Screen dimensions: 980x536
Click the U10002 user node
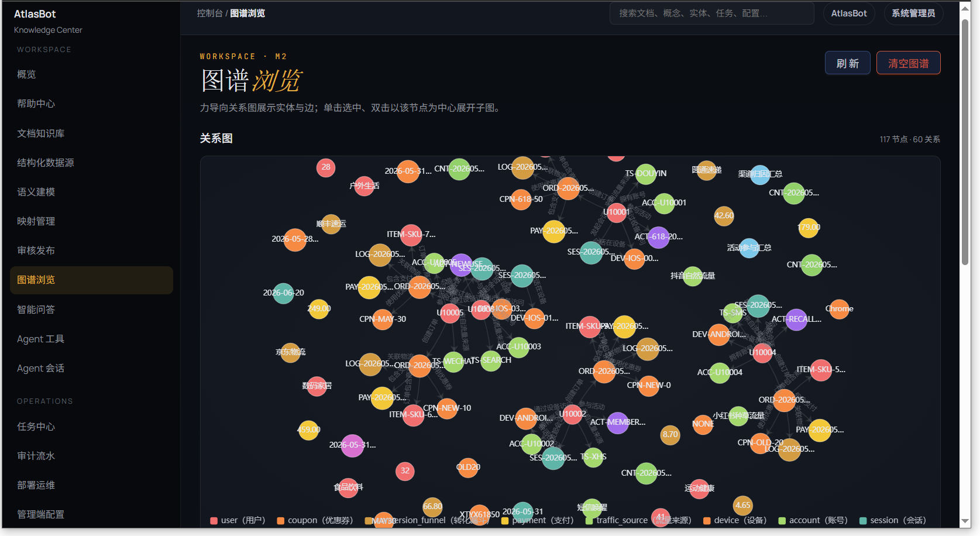572,414
